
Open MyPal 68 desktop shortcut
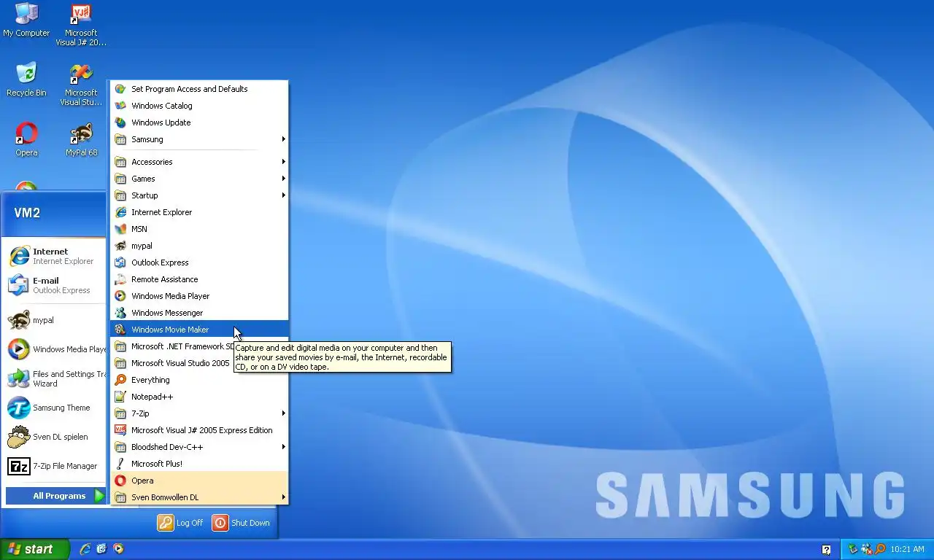81,139
